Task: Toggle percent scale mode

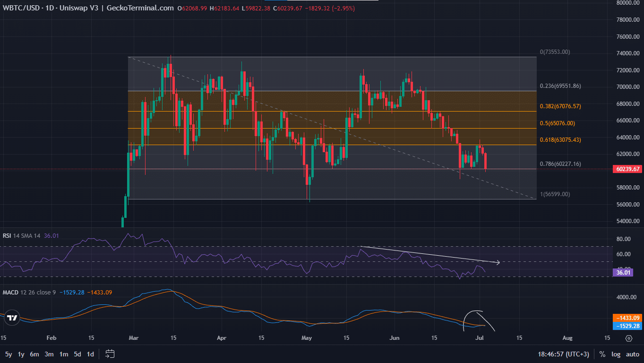Action: click(602, 354)
